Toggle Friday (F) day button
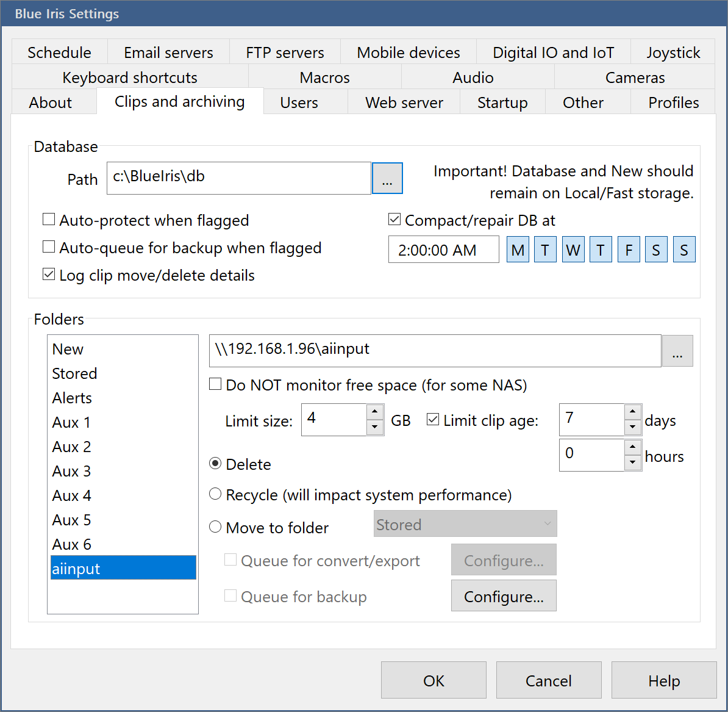Image resolution: width=728 pixels, height=712 pixels. 629,250
